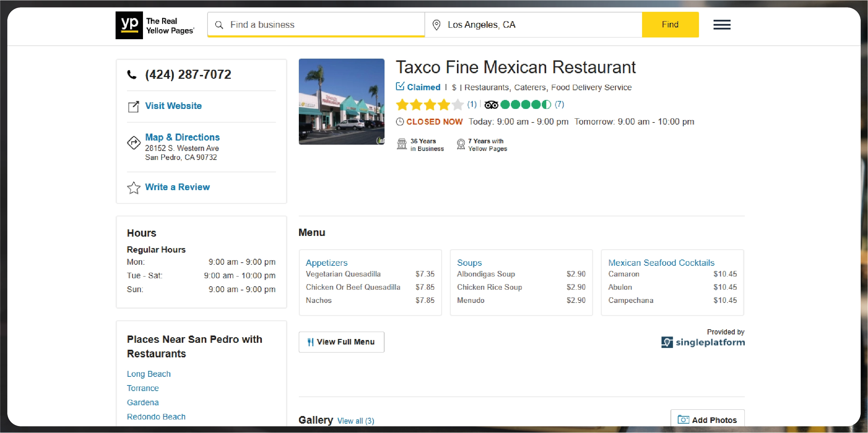This screenshot has width=868, height=433.
Task: Open the hamburger menu icon
Action: click(x=722, y=25)
